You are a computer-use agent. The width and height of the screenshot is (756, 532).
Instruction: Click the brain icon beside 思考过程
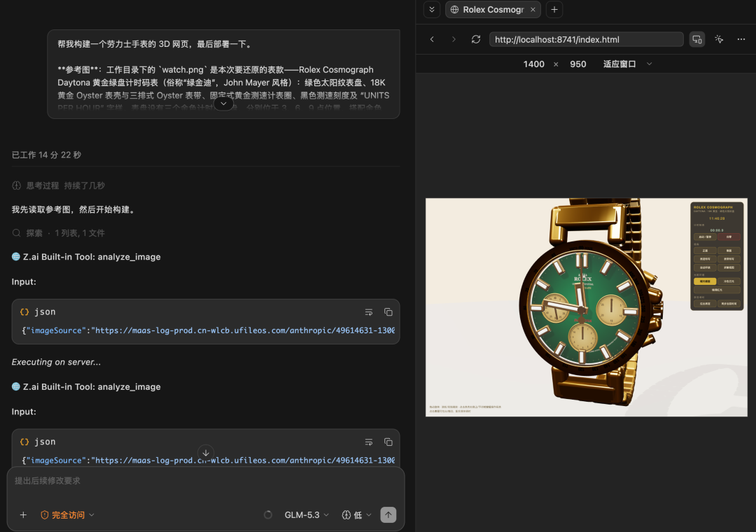16,185
